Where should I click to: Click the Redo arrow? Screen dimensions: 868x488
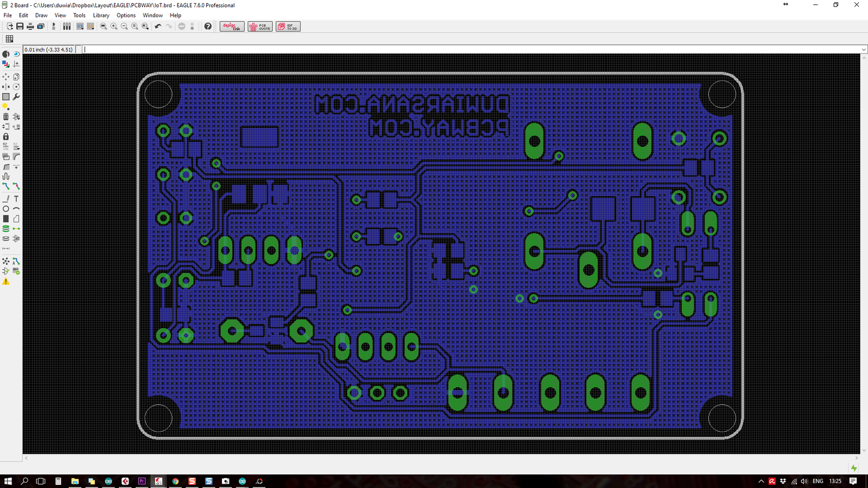coord(169,27)
